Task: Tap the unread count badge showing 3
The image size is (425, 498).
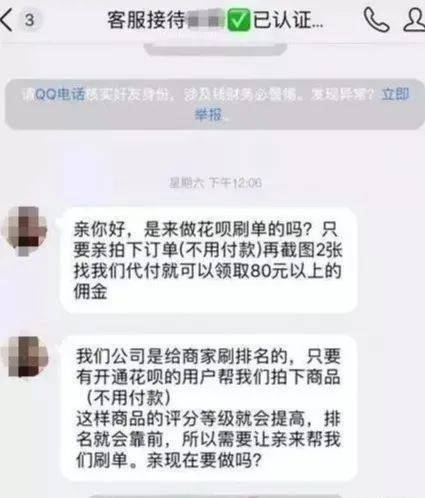Action: [x=30, y=20]
